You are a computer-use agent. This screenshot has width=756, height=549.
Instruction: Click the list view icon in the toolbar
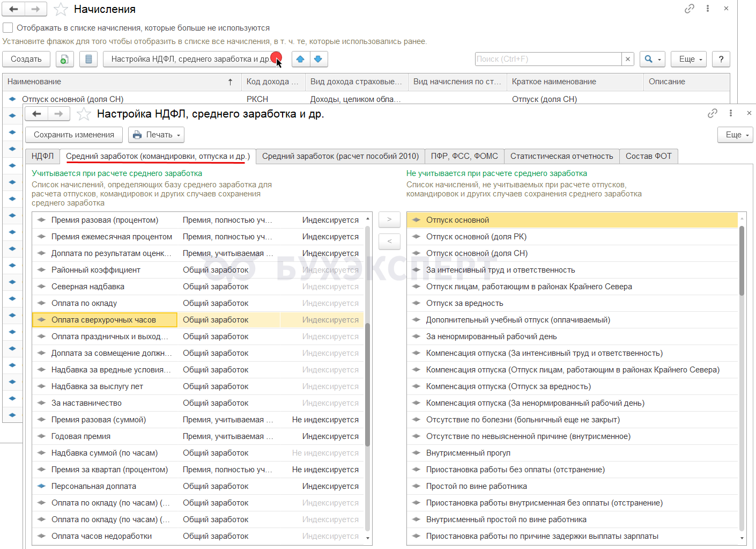pyautogui.click(x=88, y=59)
